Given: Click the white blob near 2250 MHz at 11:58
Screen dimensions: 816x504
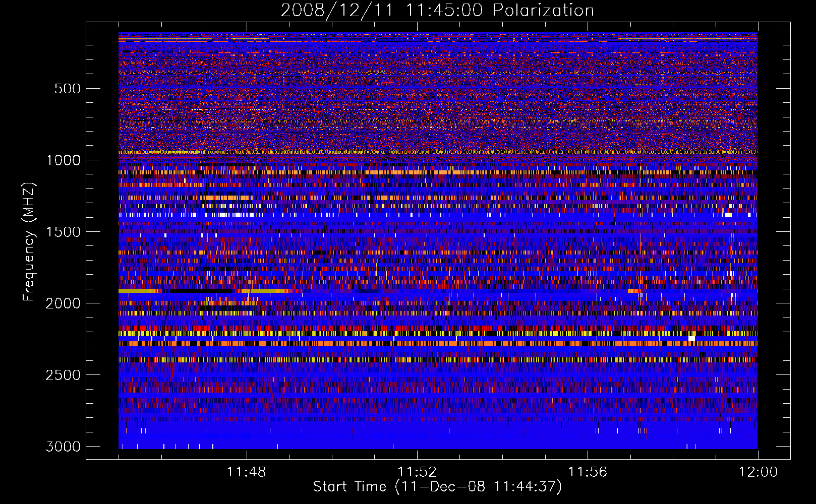Looking at the screenshot, I should (691, 339).
